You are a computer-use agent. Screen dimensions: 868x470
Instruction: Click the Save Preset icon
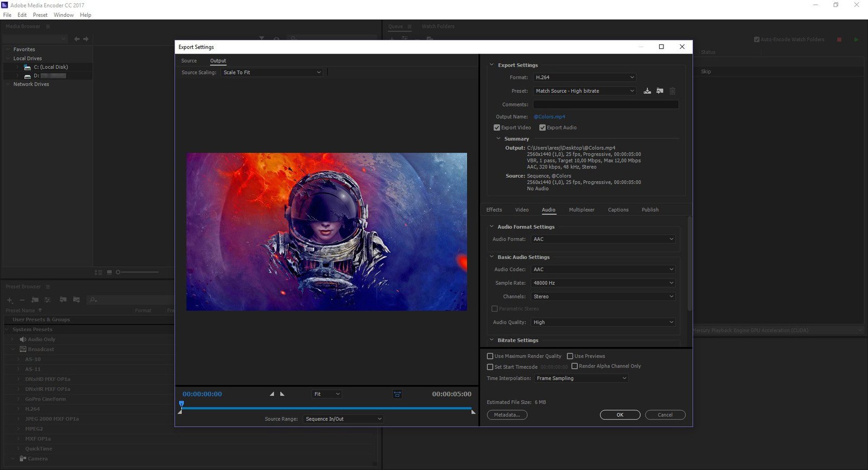point(647,91)
